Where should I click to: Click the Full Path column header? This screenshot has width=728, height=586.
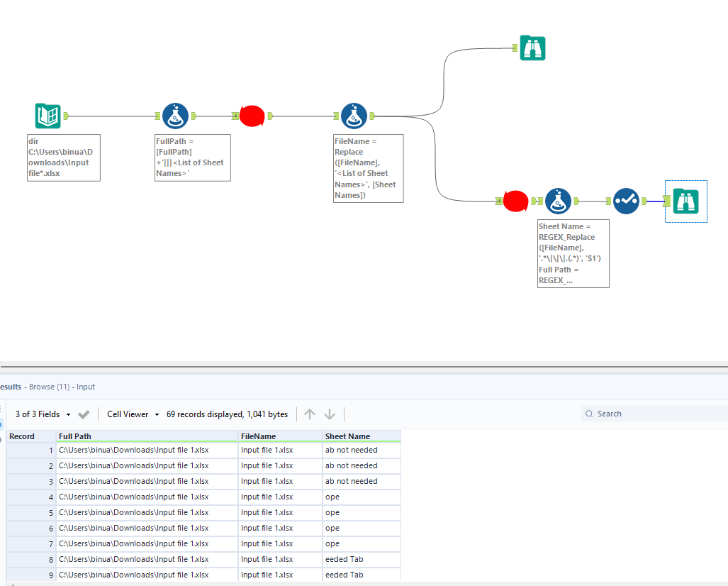[147, 436]
